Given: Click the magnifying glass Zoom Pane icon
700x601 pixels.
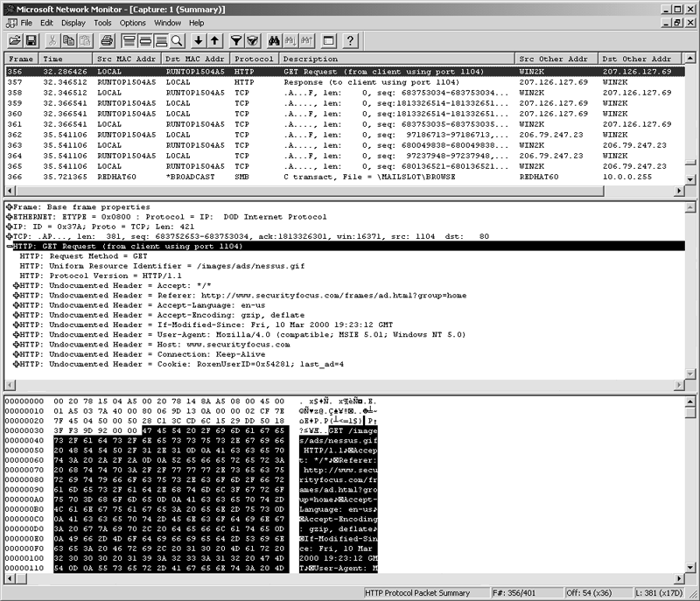Looking at the screenshot, I should [178, 41].
